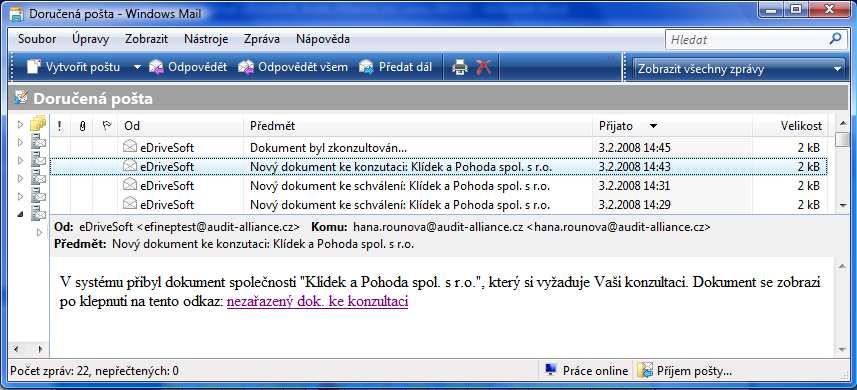The width and height of the screenshot is (857, 390).
Task: Select 'Nový dokument ke schválení' received 14:31
Action: click(x=400, y=186)
